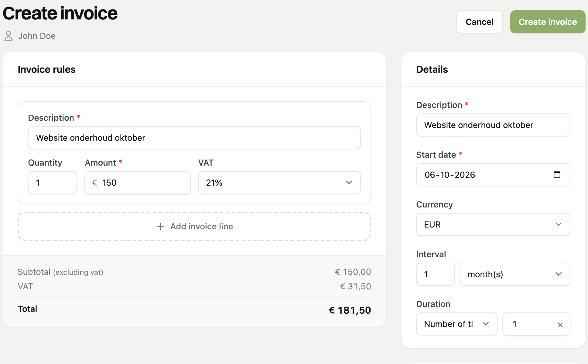588x364 pixels.
Task: Click the green Create invoice button
Action: [x=548, y=22]
